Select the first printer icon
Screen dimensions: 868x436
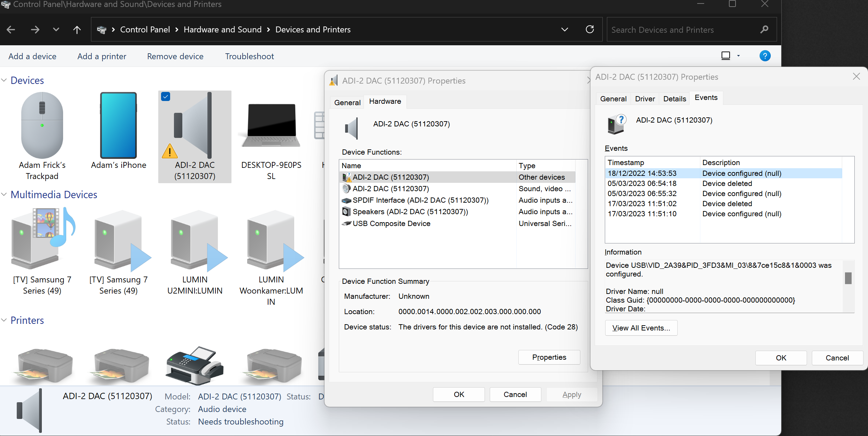pos(42,366)
